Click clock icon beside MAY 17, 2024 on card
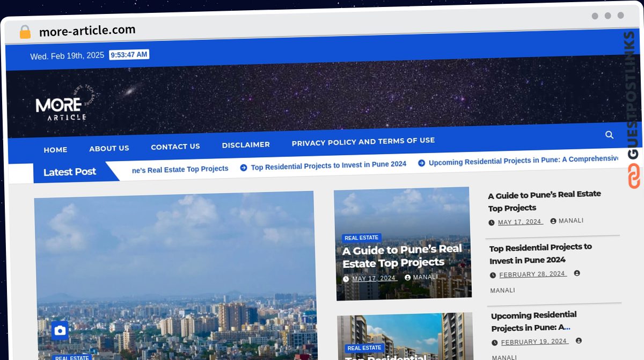644x360 pixels. (346, 279)
